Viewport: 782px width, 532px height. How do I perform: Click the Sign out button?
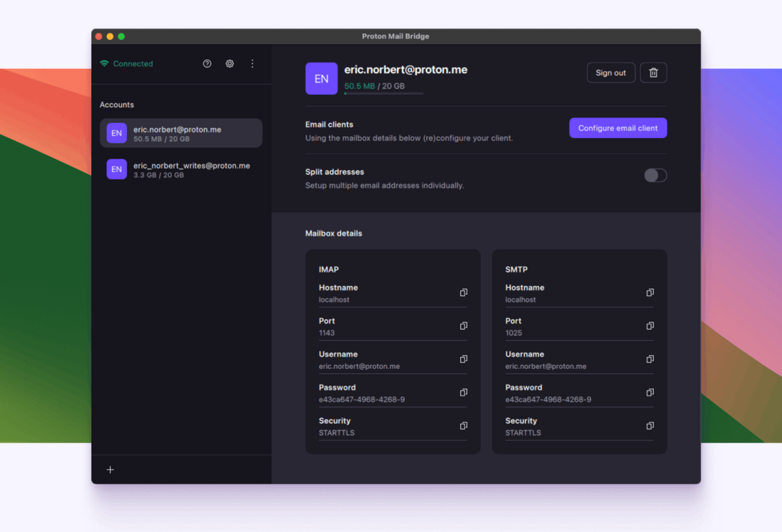click(x=611, y=73)
